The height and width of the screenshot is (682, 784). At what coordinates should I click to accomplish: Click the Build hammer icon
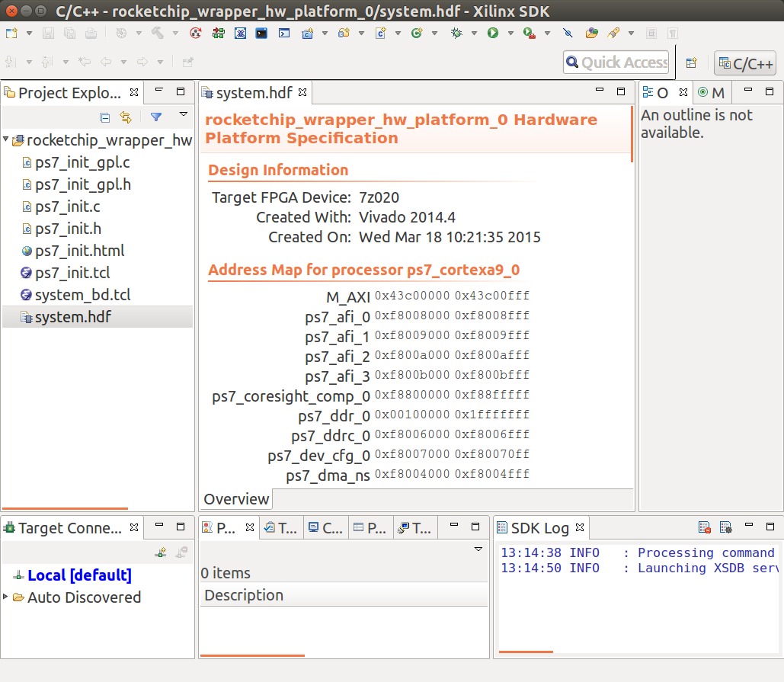pyautogui.click(x=158, y=34)
